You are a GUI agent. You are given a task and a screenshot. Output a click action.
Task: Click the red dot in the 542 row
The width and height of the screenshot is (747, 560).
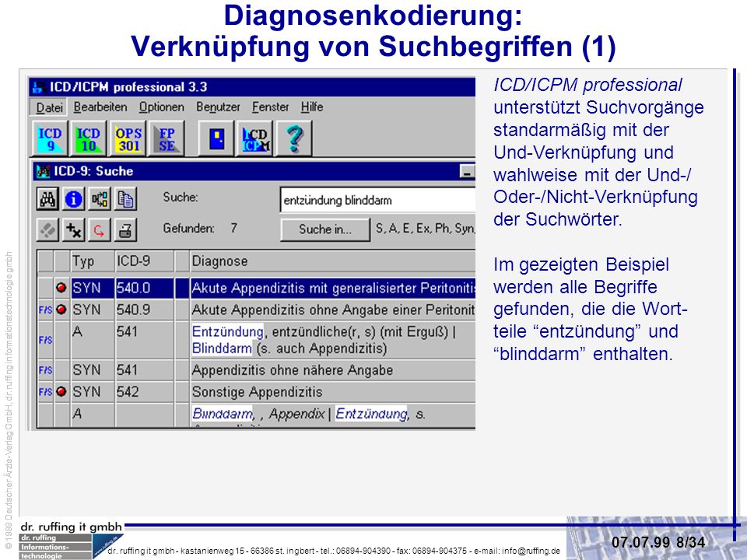click(x=61, y=391)
